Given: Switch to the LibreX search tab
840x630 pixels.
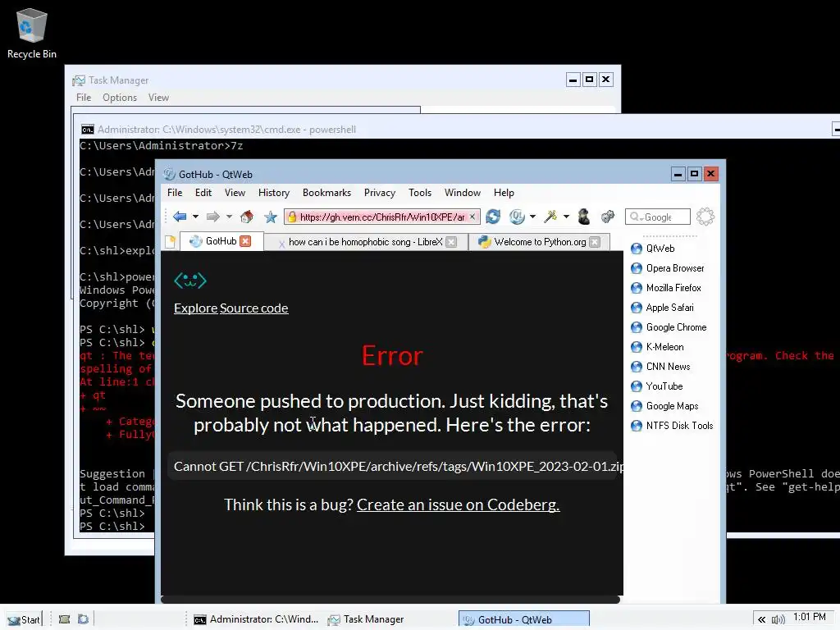Looking at the screenshot, I should click(x=365, y=242).
